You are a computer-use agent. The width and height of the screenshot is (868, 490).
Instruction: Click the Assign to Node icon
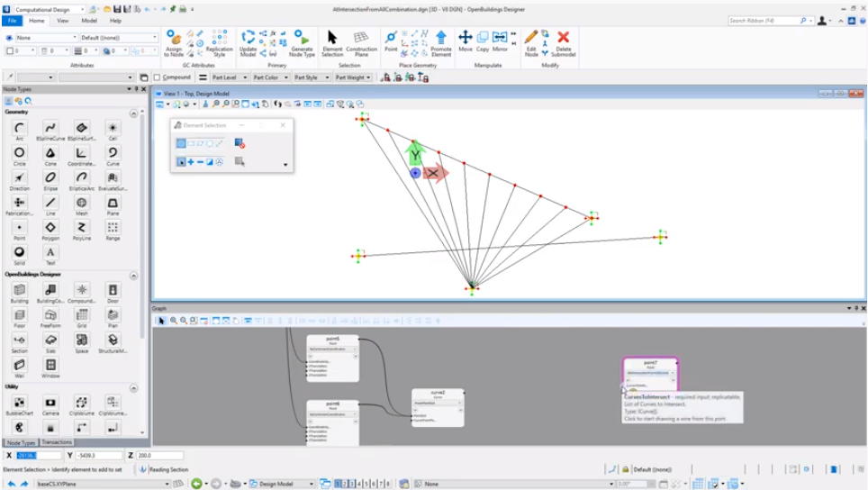pyautogui.click(x=175, y=41)
